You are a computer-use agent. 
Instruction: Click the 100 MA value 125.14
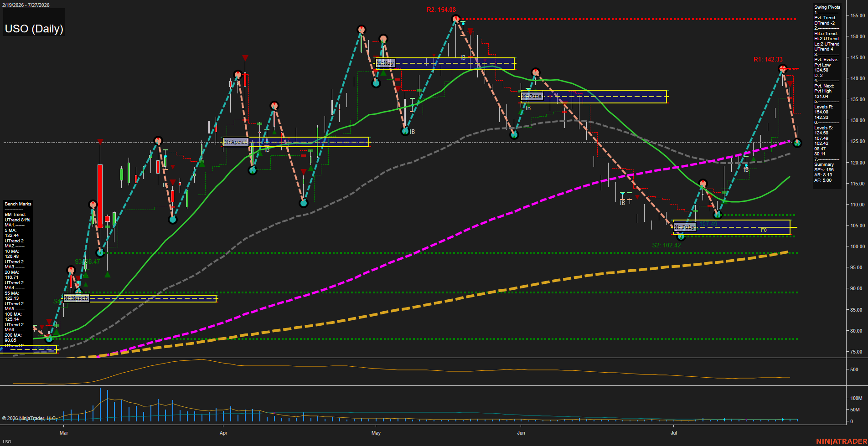[11, 319]
